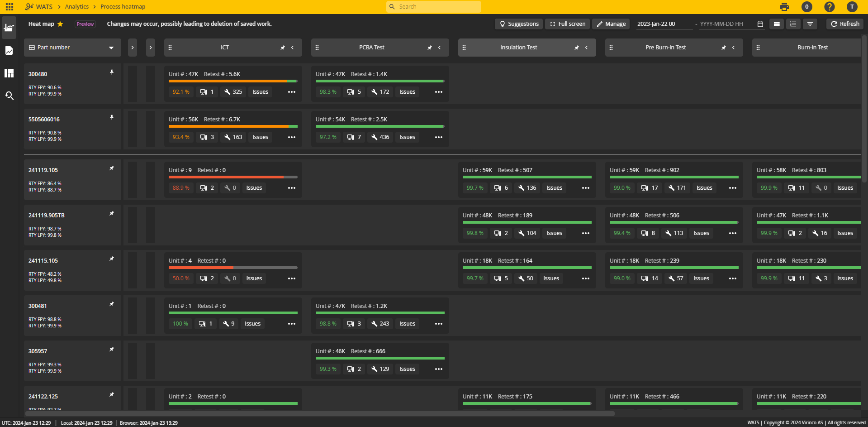Collapse the Pre Burn-in Test column
868x427 pixels.
point(733,47)
